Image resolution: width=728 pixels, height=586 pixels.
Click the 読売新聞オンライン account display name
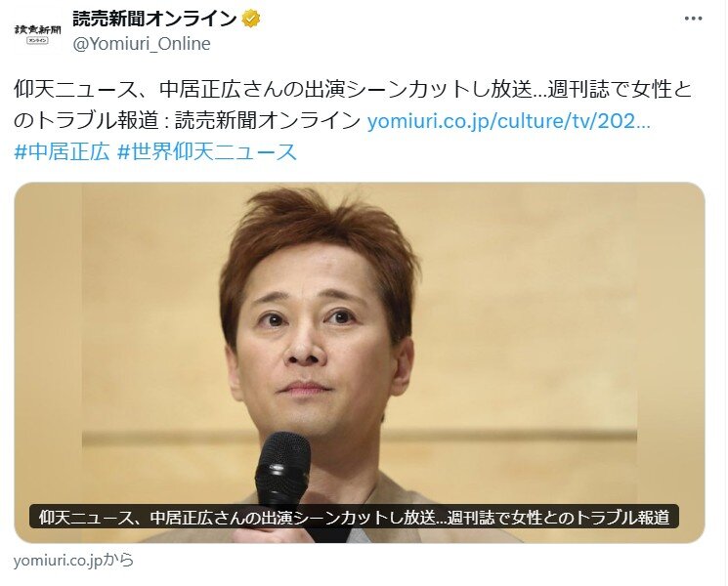(x=154, y=19)
